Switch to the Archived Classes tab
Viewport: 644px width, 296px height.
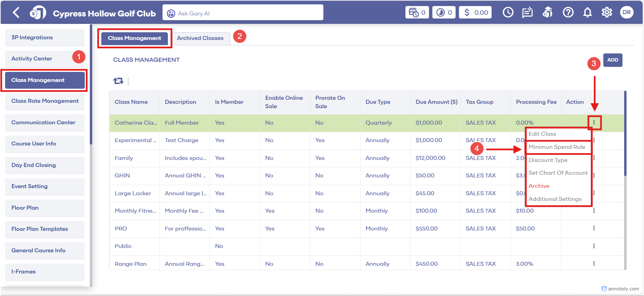point(200,38)
